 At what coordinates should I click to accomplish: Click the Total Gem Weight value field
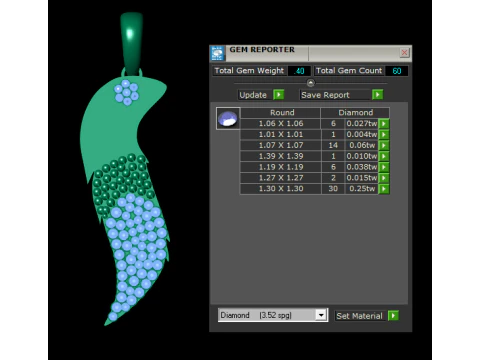pos(299,71)
